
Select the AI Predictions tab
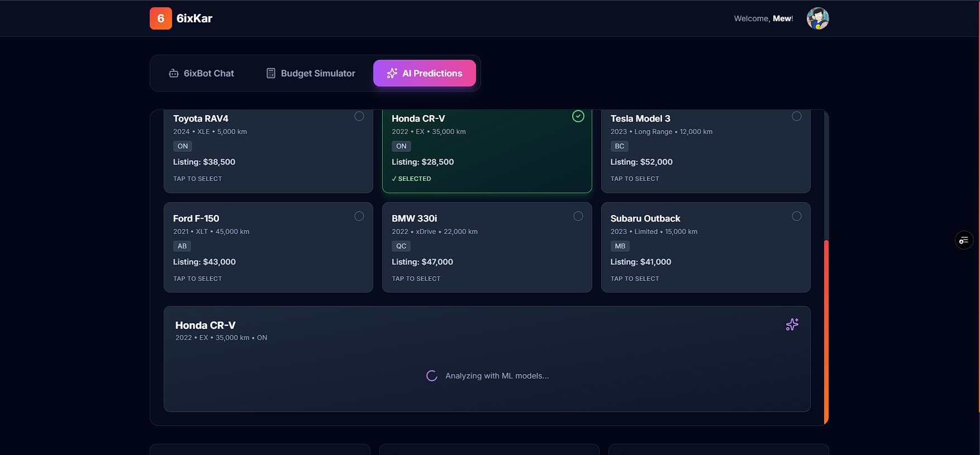(425, 73)
